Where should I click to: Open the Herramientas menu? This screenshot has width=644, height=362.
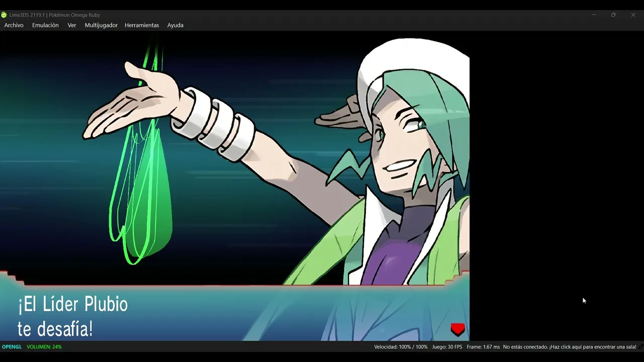[x=142, y=25]
